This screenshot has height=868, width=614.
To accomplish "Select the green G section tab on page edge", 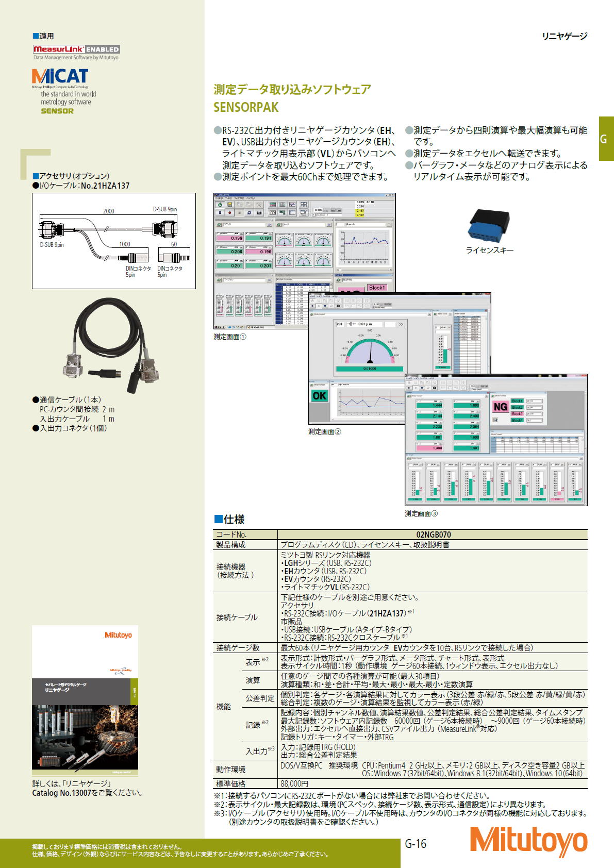I will click(606, 139).
